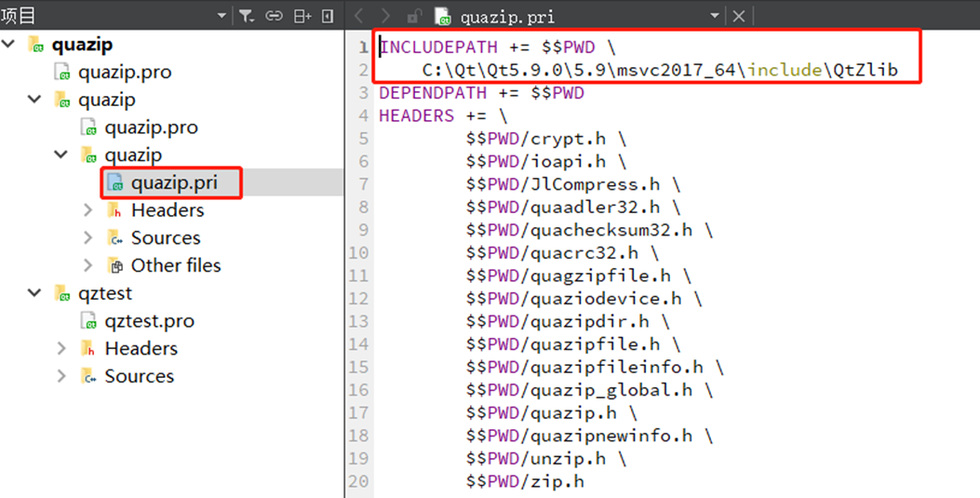Open the nested quazip.pro file

tap(152, 127)
